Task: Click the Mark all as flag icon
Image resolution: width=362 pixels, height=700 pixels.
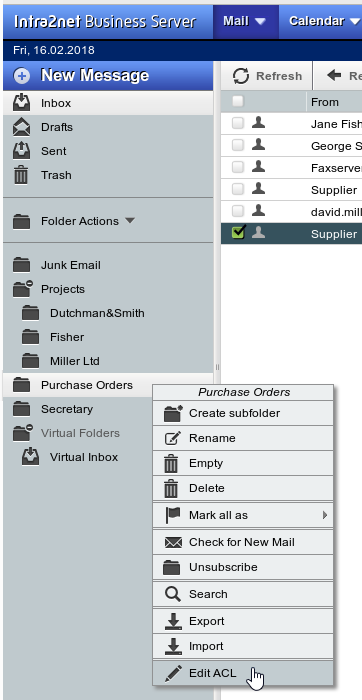Action: (x=172, y=515)
